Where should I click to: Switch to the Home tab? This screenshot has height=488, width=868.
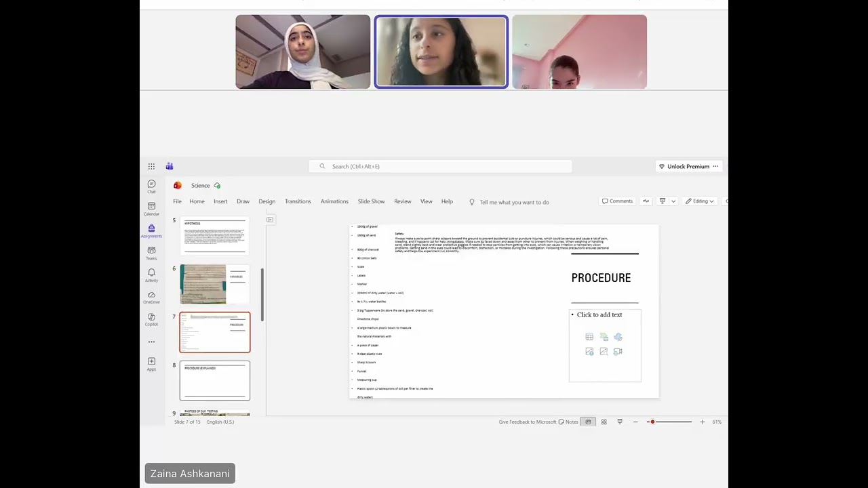(197, 201)
